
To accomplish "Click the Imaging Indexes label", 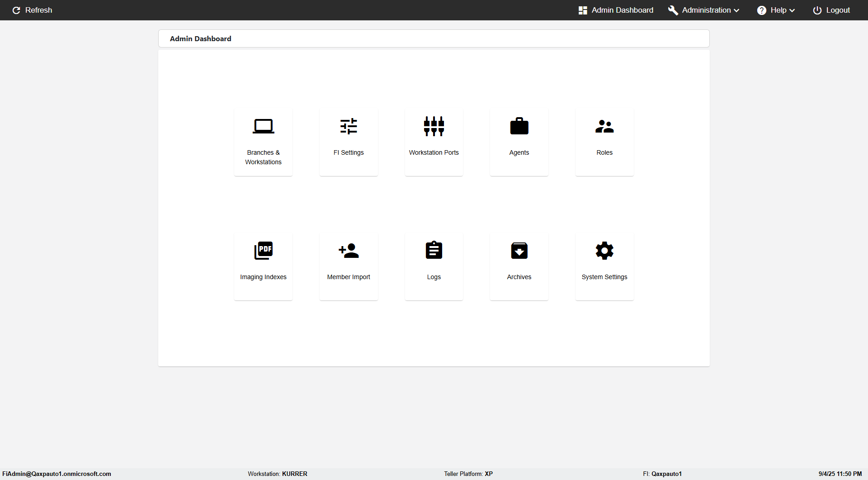I will (263, 277).
